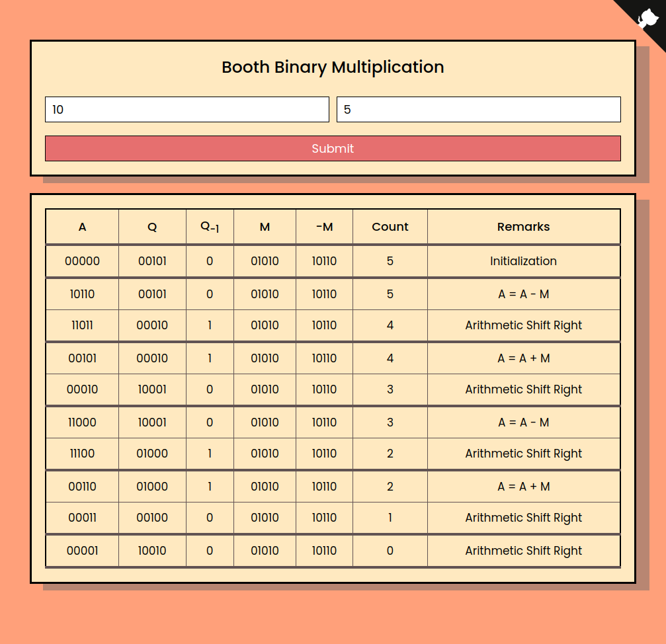This screenshot has height=644, width=666.
Task: Click the last Arithmetic Shift Right cell
Action: click(x=523, y=550)
